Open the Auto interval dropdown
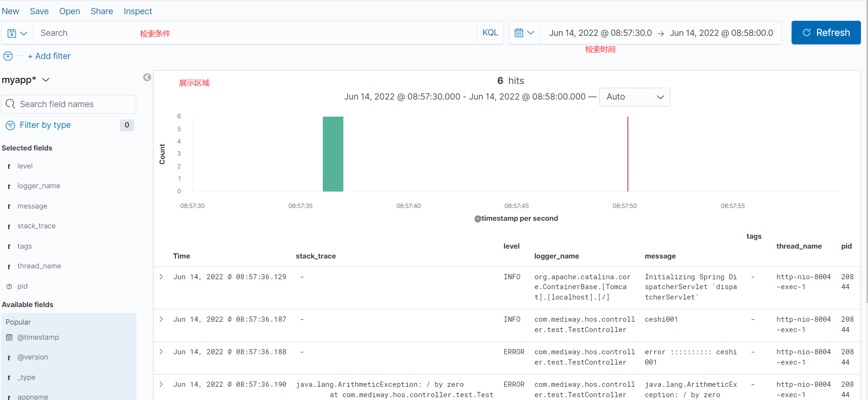 (634, 97)
